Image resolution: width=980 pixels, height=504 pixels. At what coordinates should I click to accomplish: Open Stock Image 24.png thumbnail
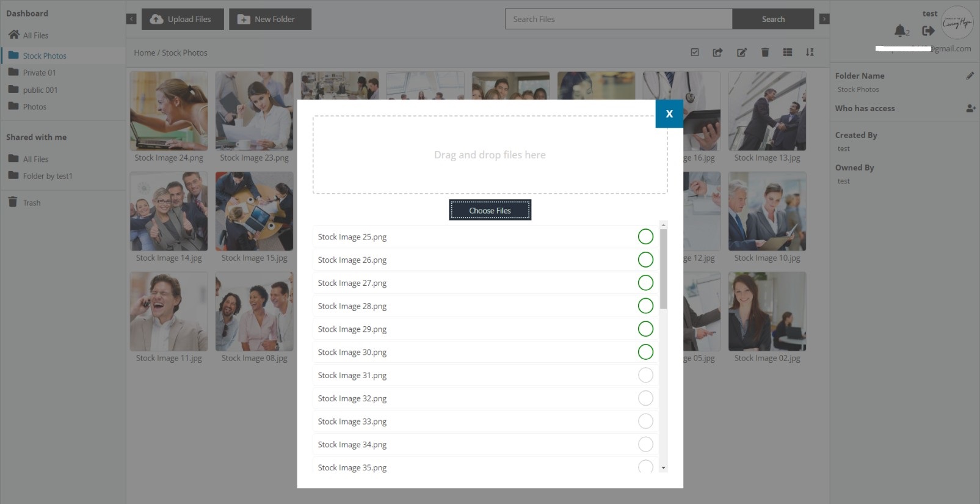click(169, 111)
